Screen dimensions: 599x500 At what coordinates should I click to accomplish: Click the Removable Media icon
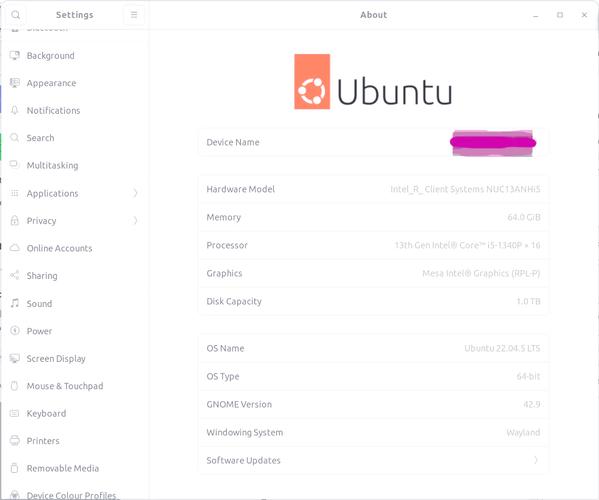(15, 468)
